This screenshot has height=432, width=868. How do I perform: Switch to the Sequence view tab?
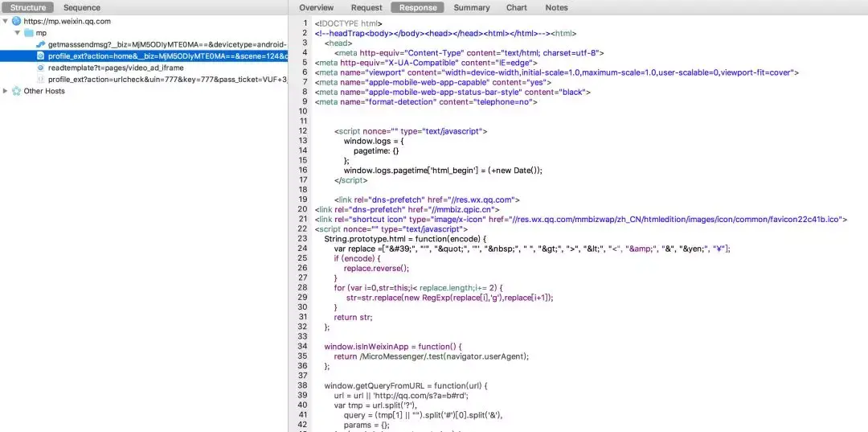82,7
